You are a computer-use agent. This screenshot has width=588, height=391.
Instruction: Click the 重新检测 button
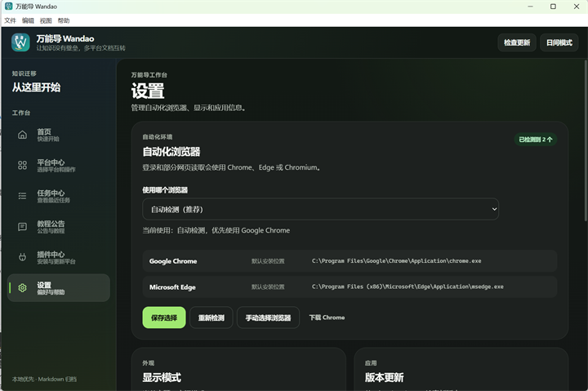point(212,318)
